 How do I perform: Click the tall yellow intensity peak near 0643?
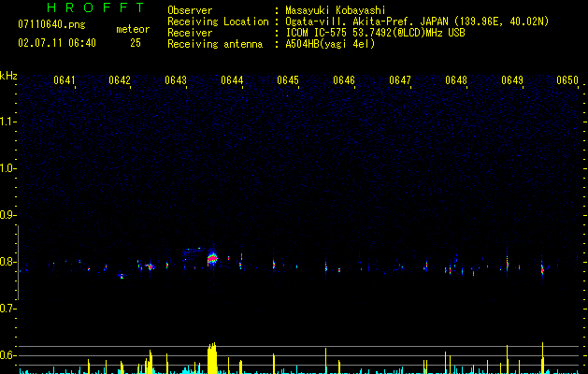click(x=212, y=358)
